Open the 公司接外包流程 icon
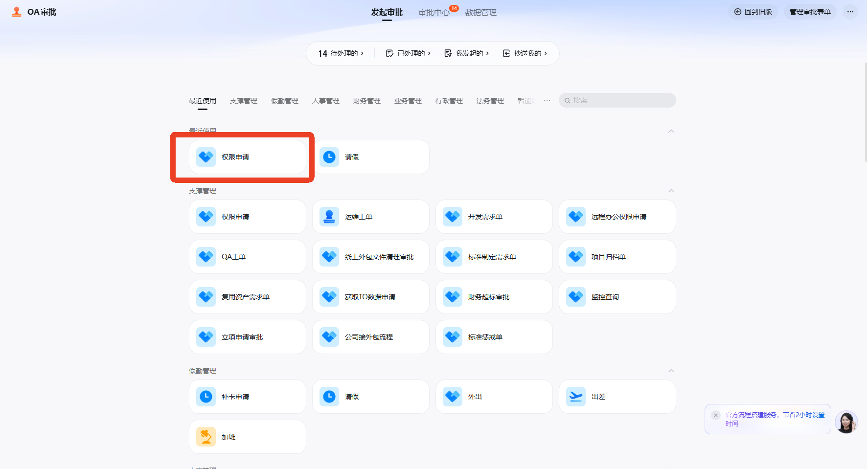The image size is (868, 469). click(329, 337)
